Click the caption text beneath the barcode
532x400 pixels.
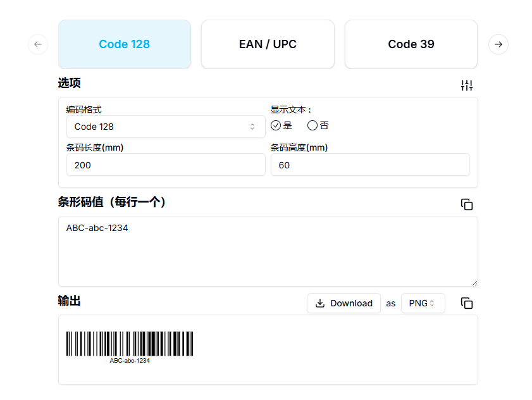tap(130, 361)
